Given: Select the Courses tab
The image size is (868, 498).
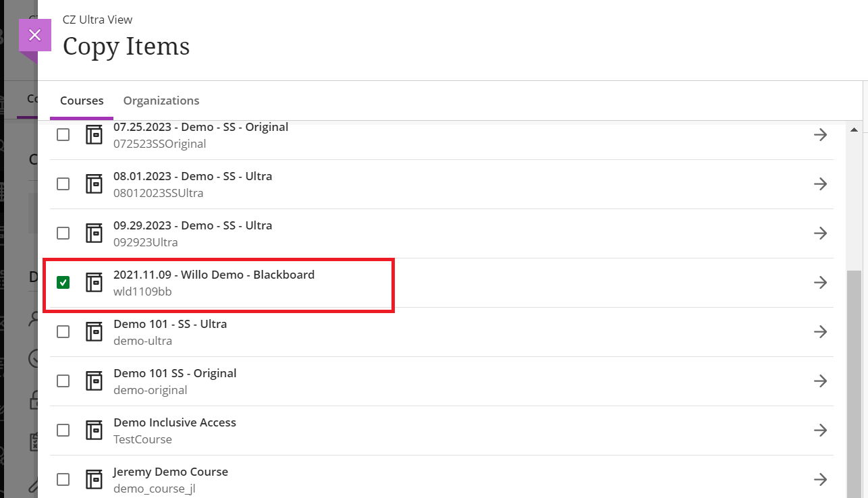Looking at the screenshot, I should click(82, 101).
